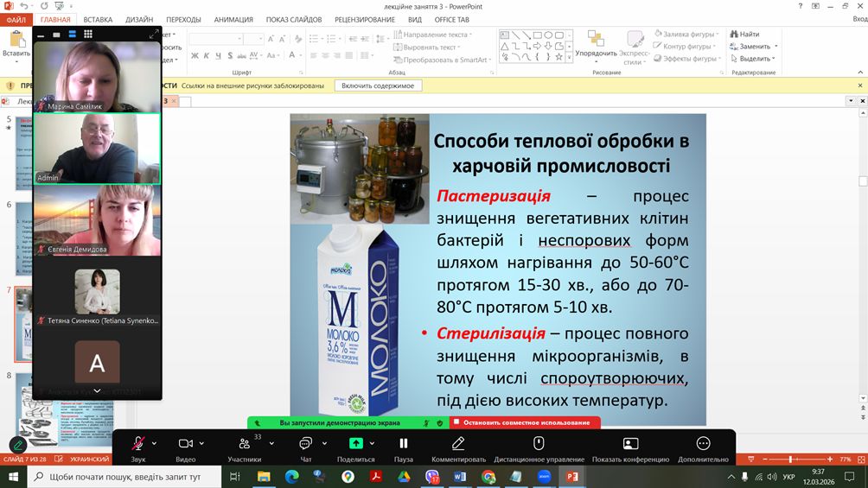Viewport: 868px width, 488px height.
Task: Click the Дополнительно more options icon
Action: point(703,443)
